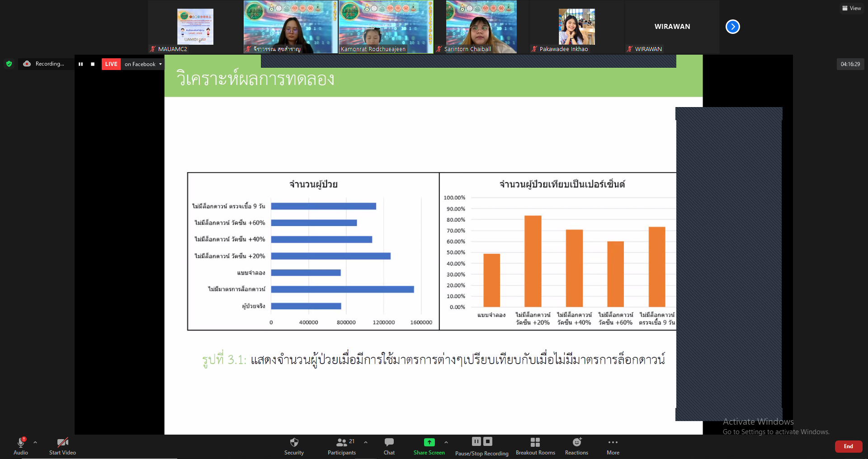Screen dimensions: 868x459
Task: Expand Share Screen options chevron
Action: 446,442
